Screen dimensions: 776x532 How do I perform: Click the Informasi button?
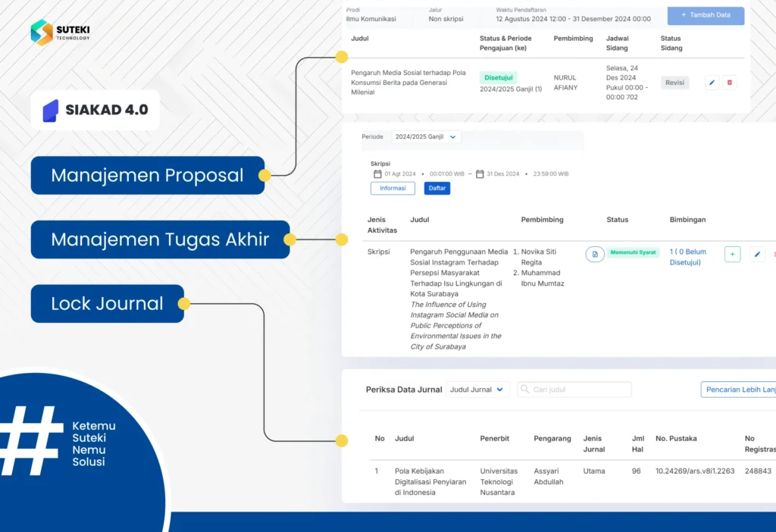click(393, 188)
